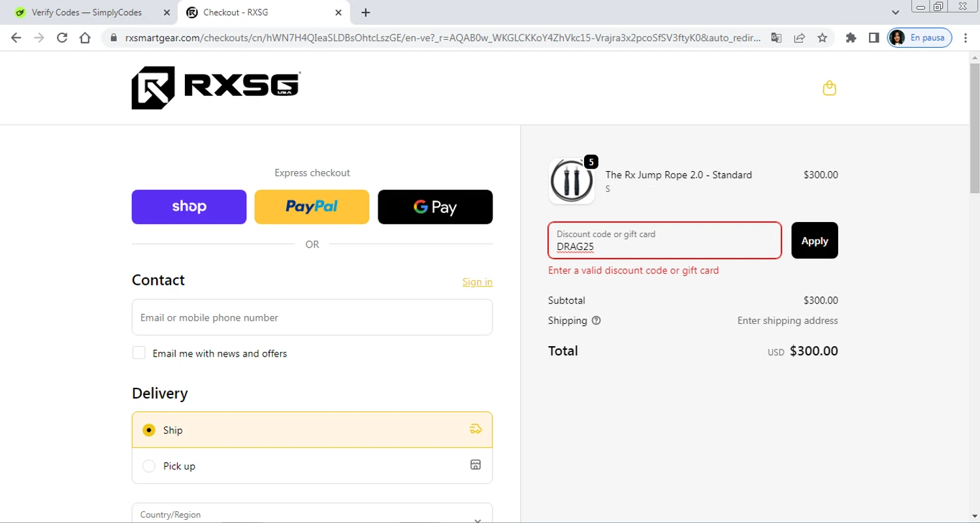Click the 'Enter a valid discount code or gift card' error
Image resolution: width=980 pixels, height=523 pixels.
point(634,270)
